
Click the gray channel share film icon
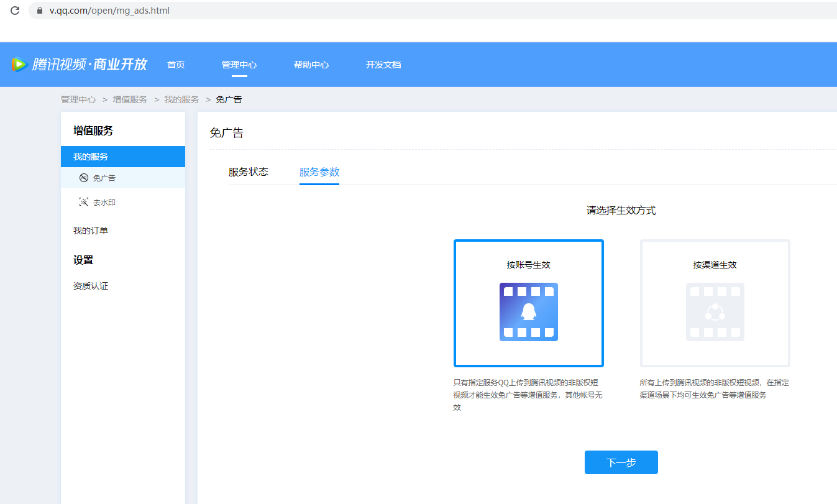(x=715, y=312)
